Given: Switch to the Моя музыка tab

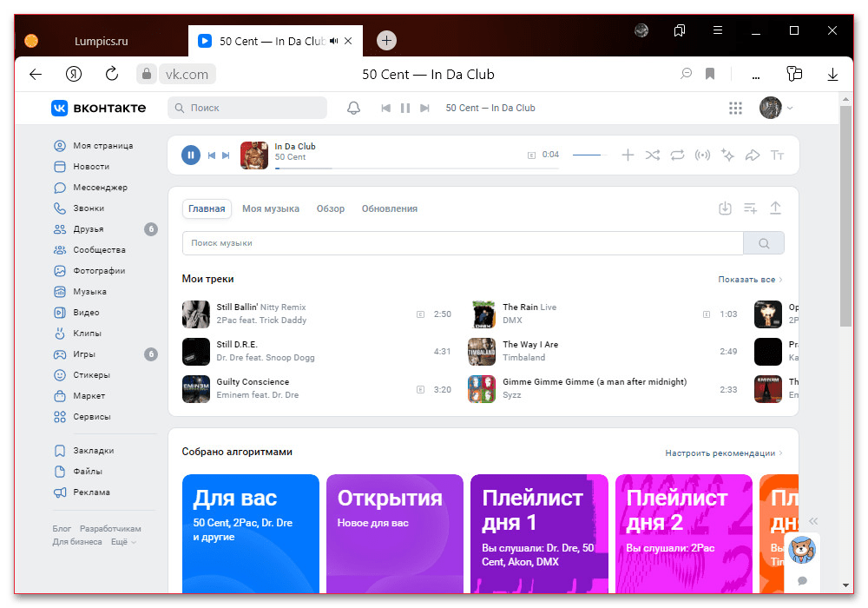Looking at the screenshot, I should click(271, 208).
